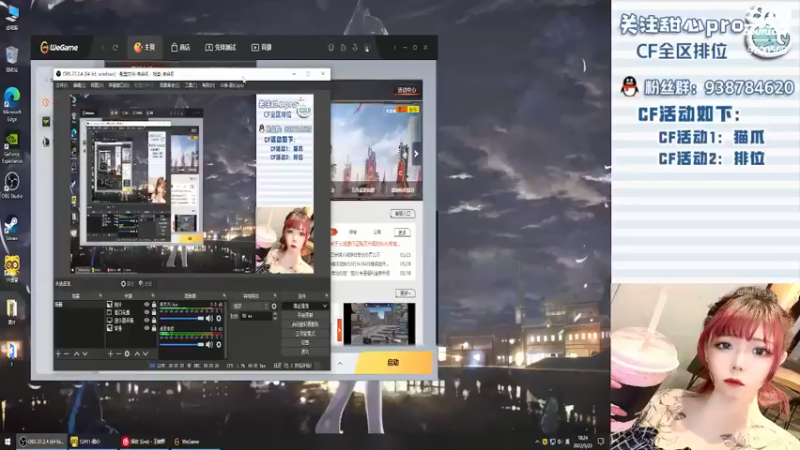The width and height of the screenshot is (800, 450).
Task: Click the properties gear above the scenes panel
Action: tap(127, 284)
